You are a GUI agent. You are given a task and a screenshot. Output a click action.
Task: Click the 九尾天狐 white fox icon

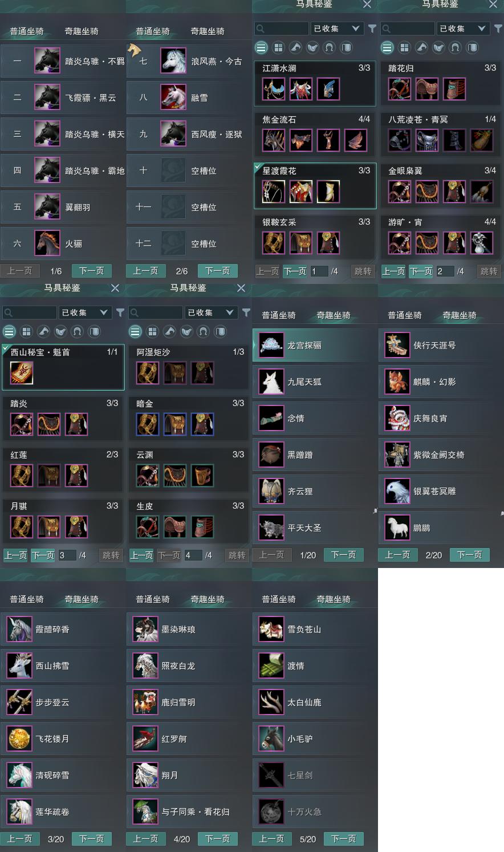click(271, 382)
